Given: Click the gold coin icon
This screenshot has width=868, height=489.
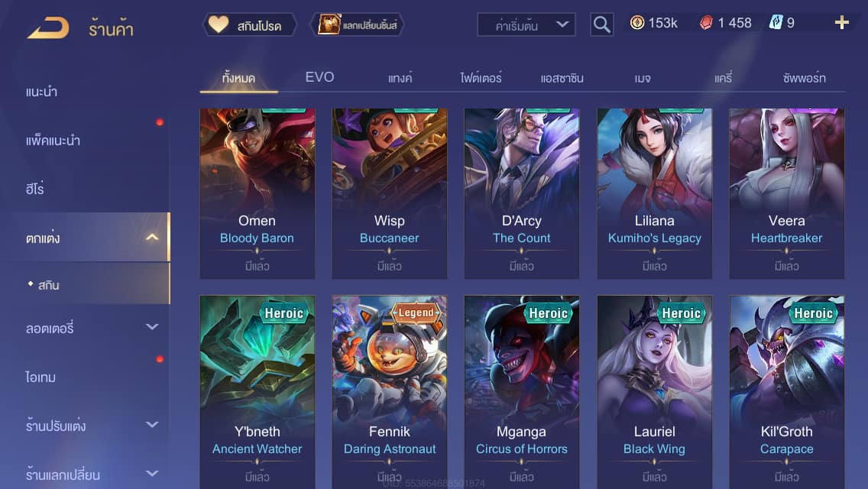Looking at the screenshot, I should pyautogui.click(x=637, y=22).
